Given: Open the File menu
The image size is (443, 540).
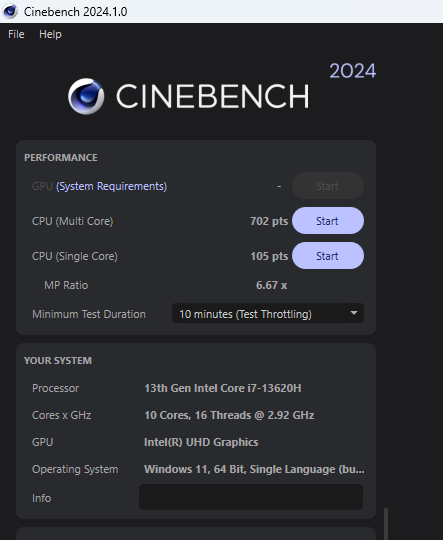Looking at the screenshot, I should [16, 34].
